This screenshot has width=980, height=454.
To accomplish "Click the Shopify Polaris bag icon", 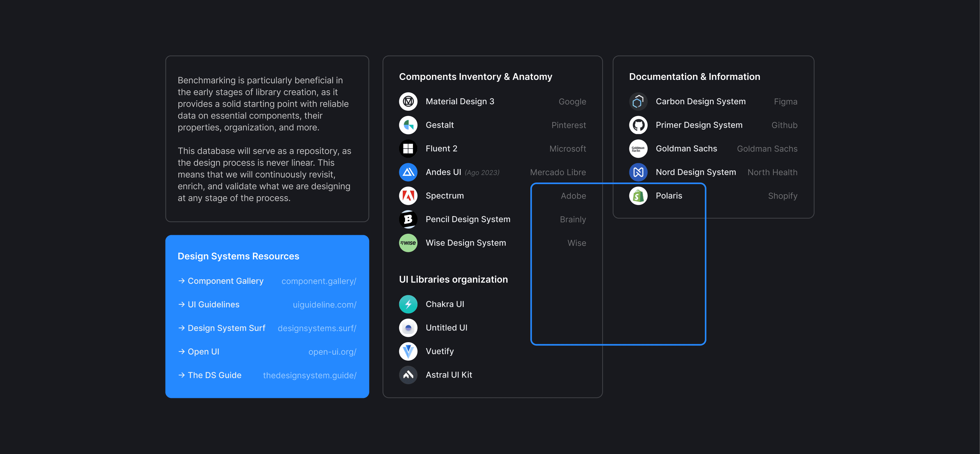I will (x=638, y=196).
